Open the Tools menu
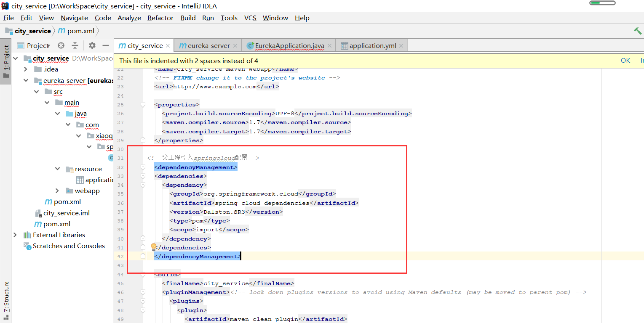 click(229, 18)
